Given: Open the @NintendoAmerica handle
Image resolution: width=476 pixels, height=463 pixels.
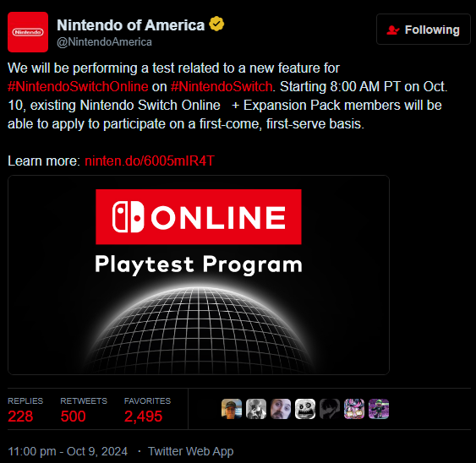Looking at the screenshot, I should (x=105, y=42).
